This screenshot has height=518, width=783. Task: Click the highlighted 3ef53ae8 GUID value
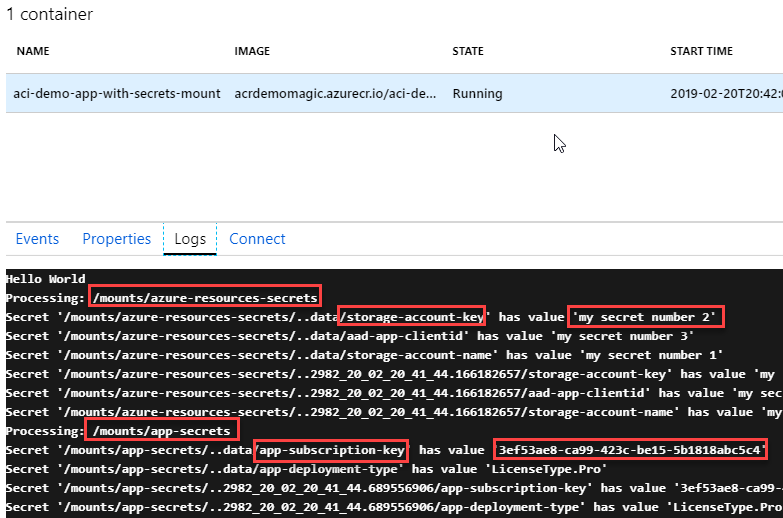[630, 450]
